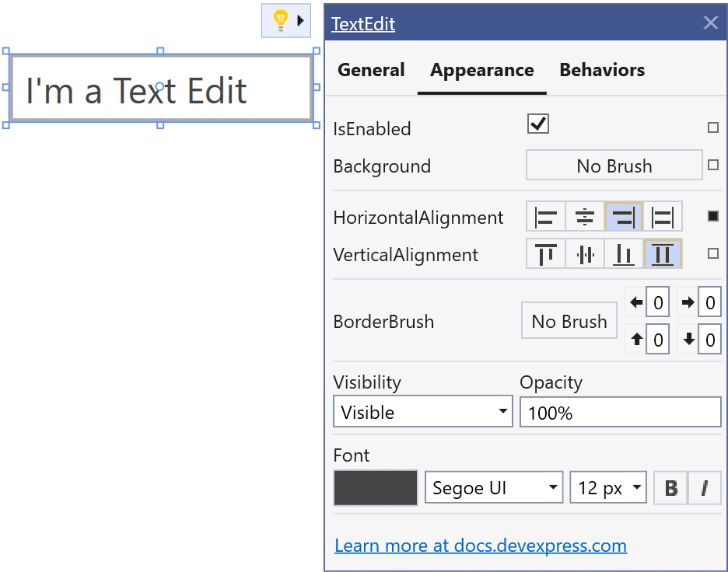
Task: Open the Segoe UI font family dropdown
Action: point(494,488)
